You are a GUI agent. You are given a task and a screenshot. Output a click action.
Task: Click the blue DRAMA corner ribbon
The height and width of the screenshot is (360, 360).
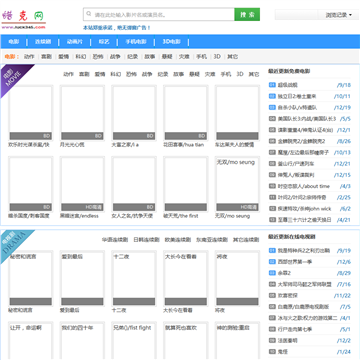click(14, 243)
